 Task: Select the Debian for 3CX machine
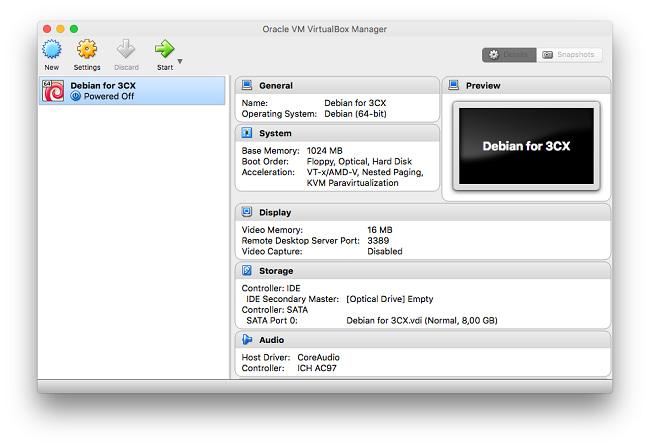tap(132, 90)
